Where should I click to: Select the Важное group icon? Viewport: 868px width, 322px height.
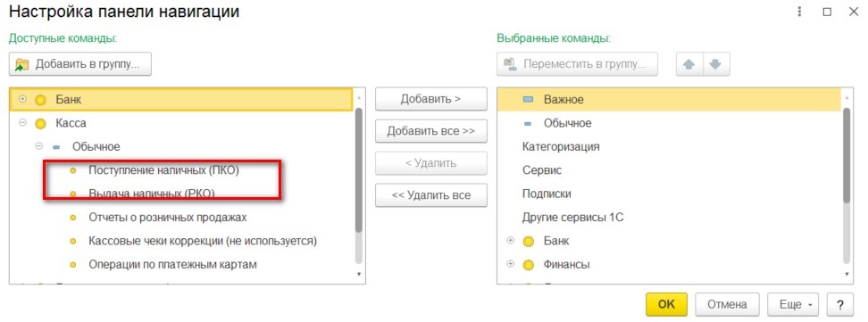(x=528, y=100)
